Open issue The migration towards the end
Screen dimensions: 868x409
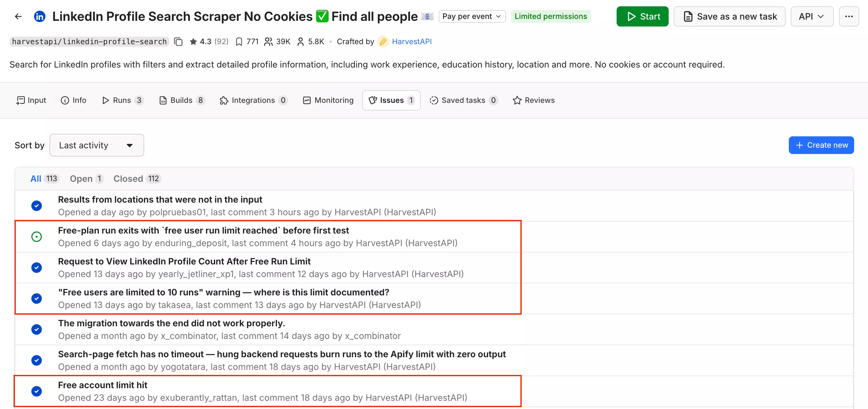coord(172,323)
